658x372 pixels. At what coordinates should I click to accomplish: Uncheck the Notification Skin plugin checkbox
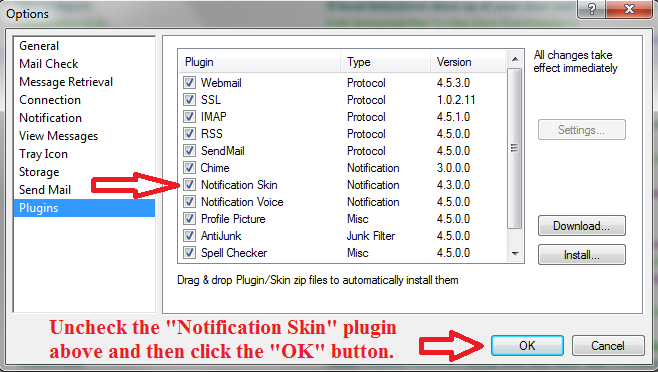coord(189,184)
